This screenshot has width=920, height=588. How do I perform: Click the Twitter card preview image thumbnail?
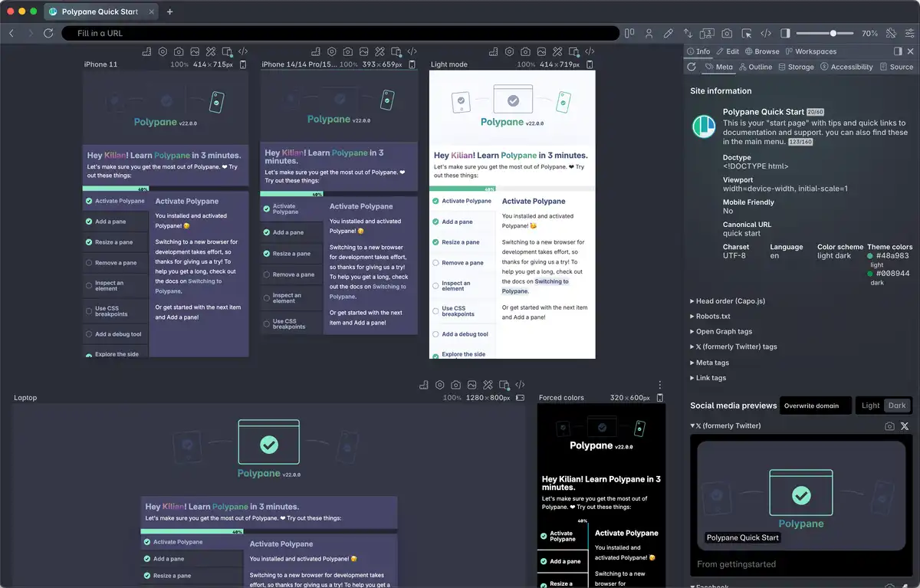click(x=801, y=494)
